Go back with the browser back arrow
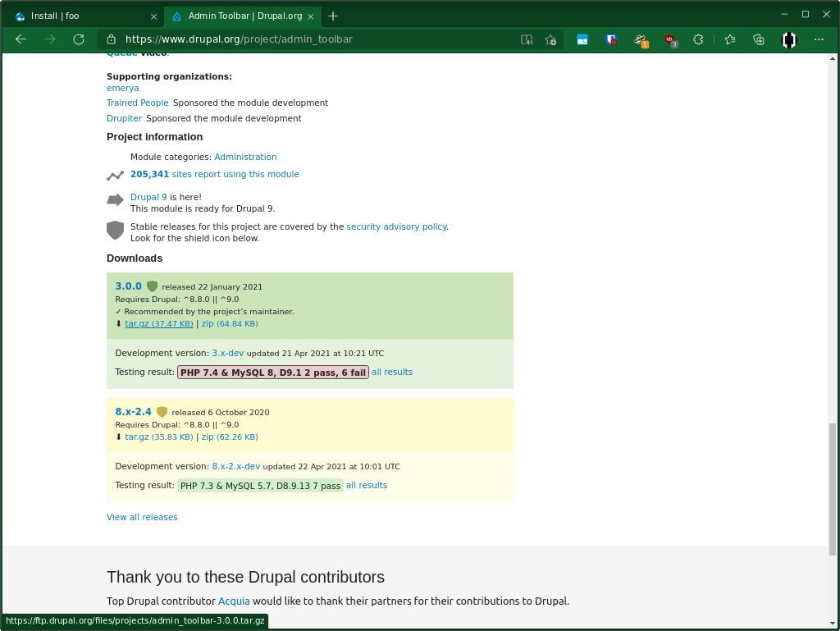The image size is (840, 631). point(21,39)
